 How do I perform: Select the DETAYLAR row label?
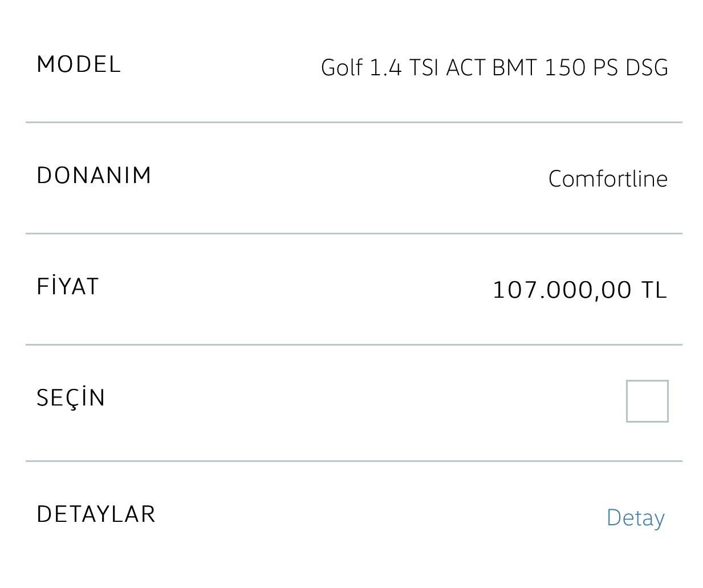pyautogui.click(x=96, y=514)
